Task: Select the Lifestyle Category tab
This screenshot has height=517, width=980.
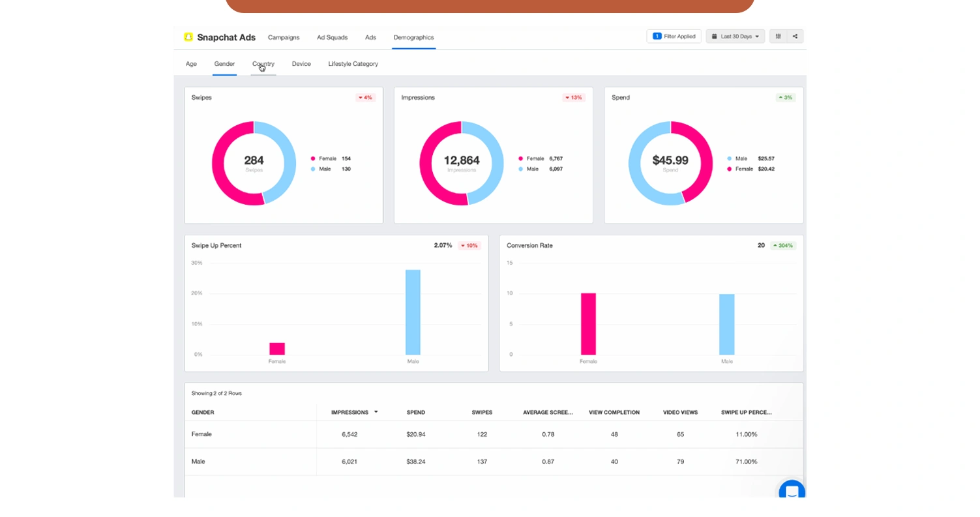Action: click(x=353, y=64)
